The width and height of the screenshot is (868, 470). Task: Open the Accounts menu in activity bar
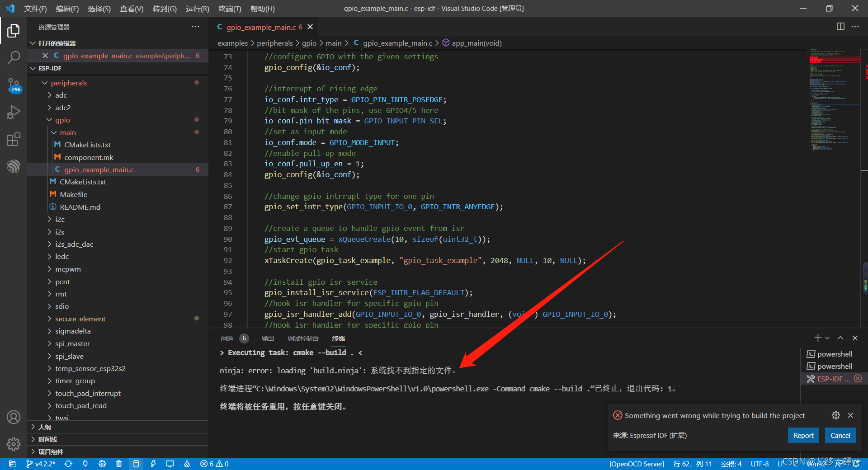pos(14,417)
